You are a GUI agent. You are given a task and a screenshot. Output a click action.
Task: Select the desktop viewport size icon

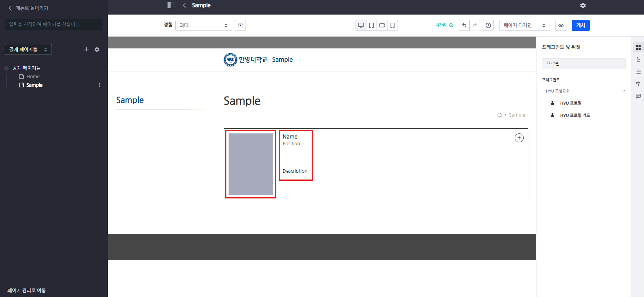[x=361, y=25]
